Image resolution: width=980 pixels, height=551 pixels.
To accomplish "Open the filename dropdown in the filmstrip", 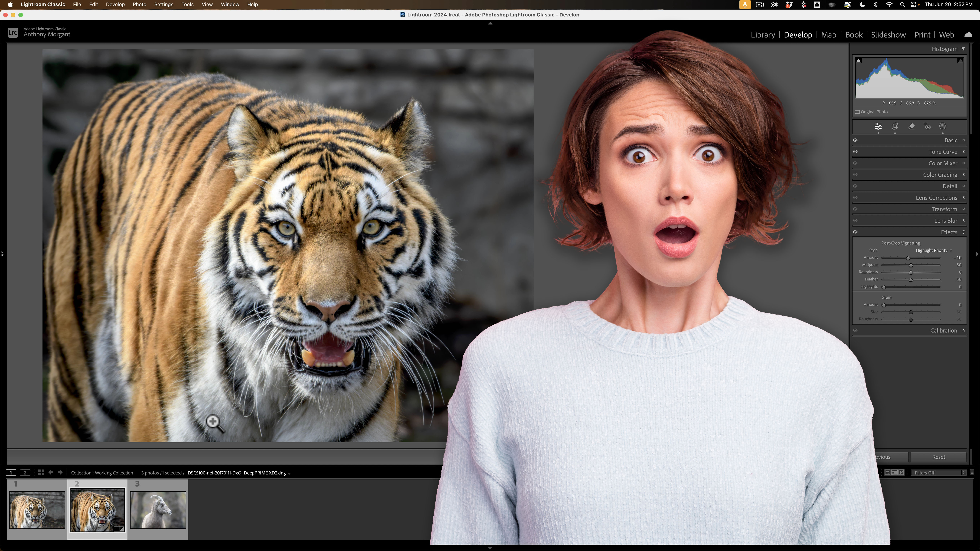I will click(x=289, y=473).
